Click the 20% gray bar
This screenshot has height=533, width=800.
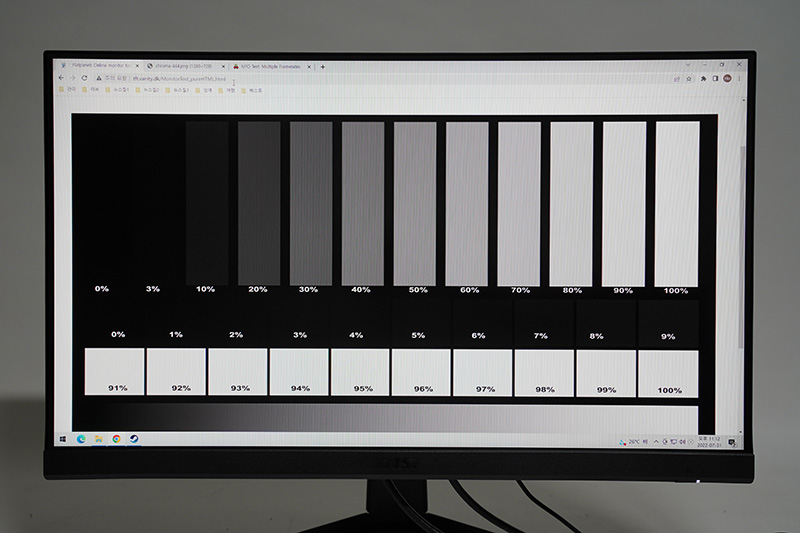point(259,203)
